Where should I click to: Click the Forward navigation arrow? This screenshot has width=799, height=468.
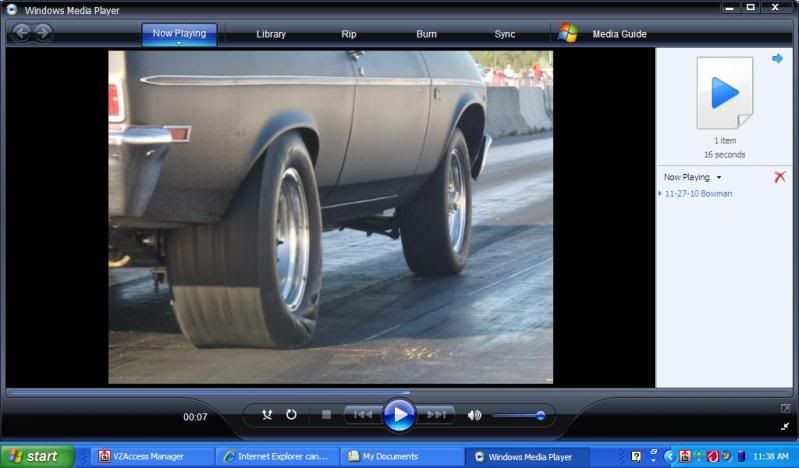click(x=43, y=33)
